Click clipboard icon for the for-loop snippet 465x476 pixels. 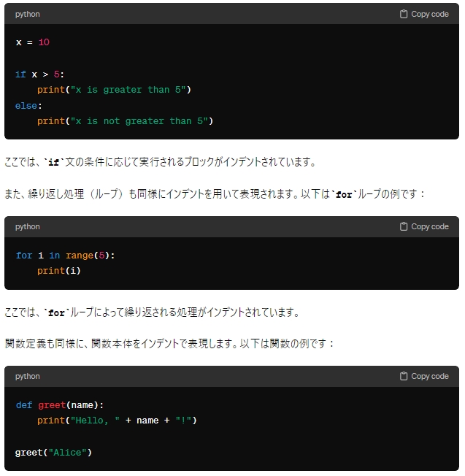click(x=404, y=226)
